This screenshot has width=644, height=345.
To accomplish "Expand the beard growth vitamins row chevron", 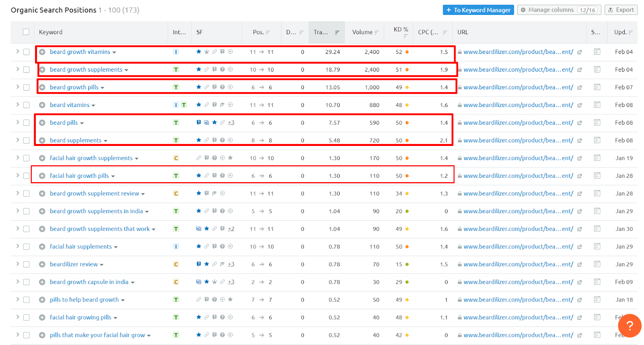I will (x=17, y=51).
